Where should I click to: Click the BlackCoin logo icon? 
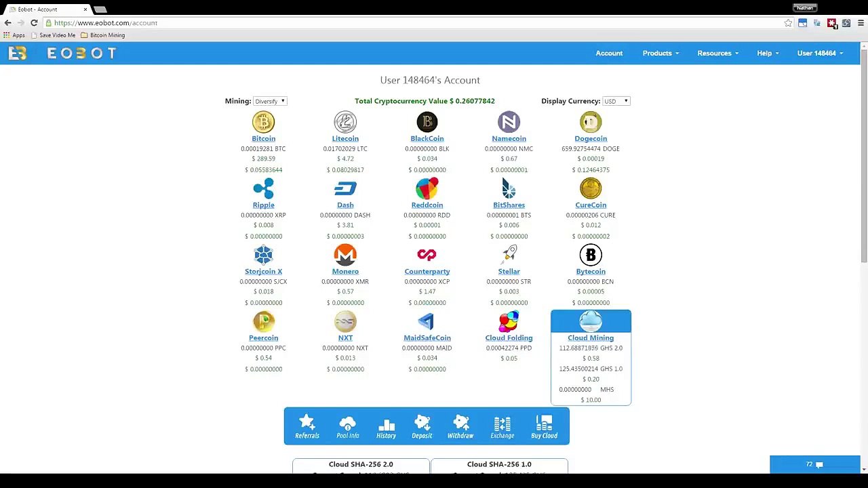pos(427,122)
